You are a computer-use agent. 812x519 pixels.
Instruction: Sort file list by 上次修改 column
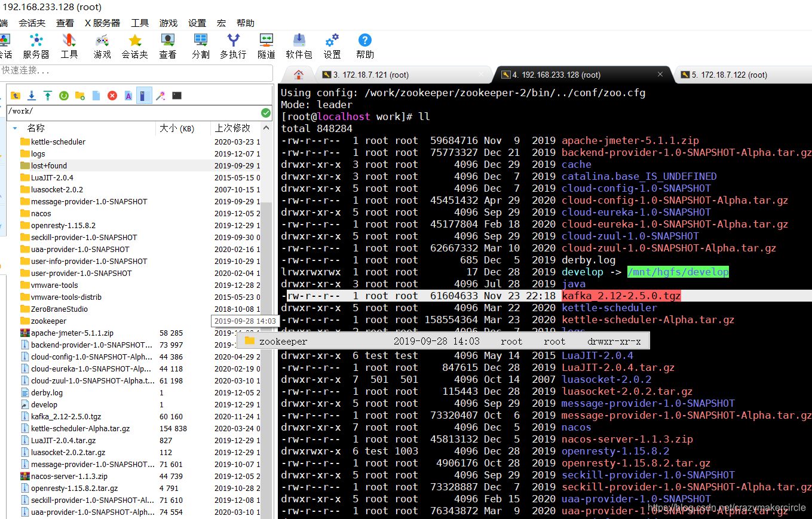point(233,128)
